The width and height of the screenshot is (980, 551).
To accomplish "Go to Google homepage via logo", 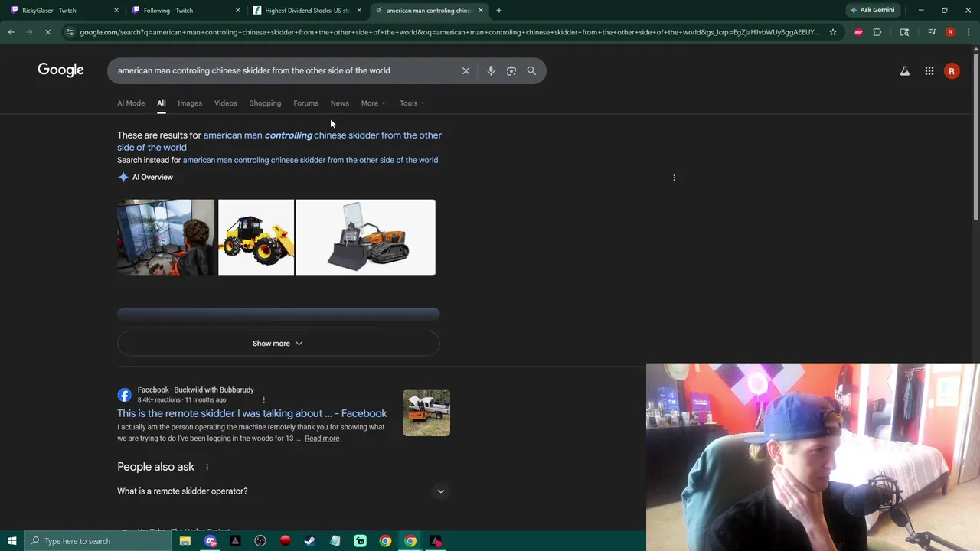I will click(x=60, y=70).
